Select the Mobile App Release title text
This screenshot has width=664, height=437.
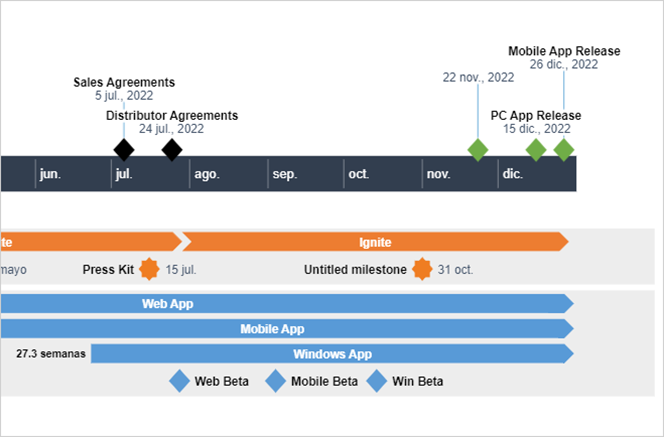coord(564,51)
